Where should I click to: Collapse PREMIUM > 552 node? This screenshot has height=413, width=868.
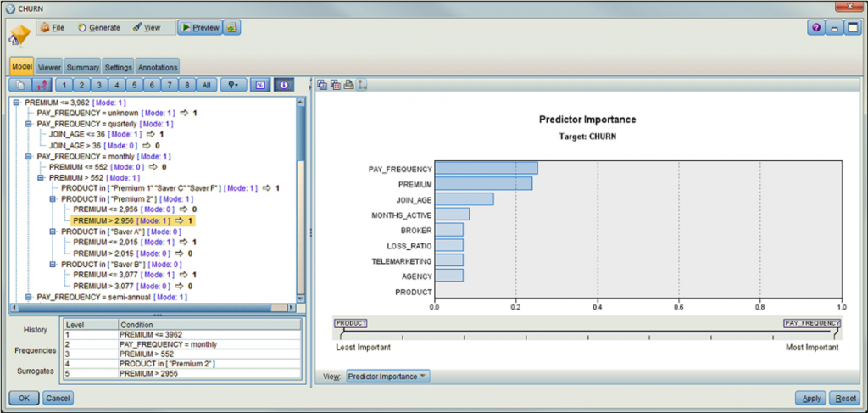click(41, 178)
